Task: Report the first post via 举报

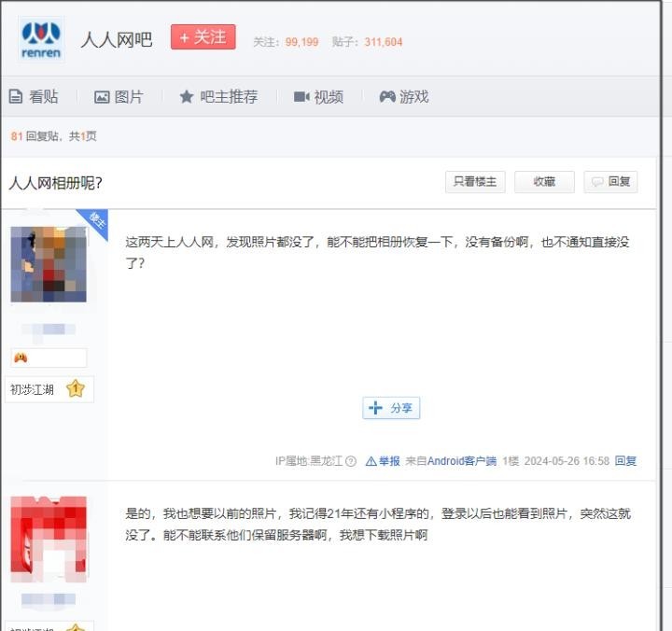Action: click(x=383, y=461)
